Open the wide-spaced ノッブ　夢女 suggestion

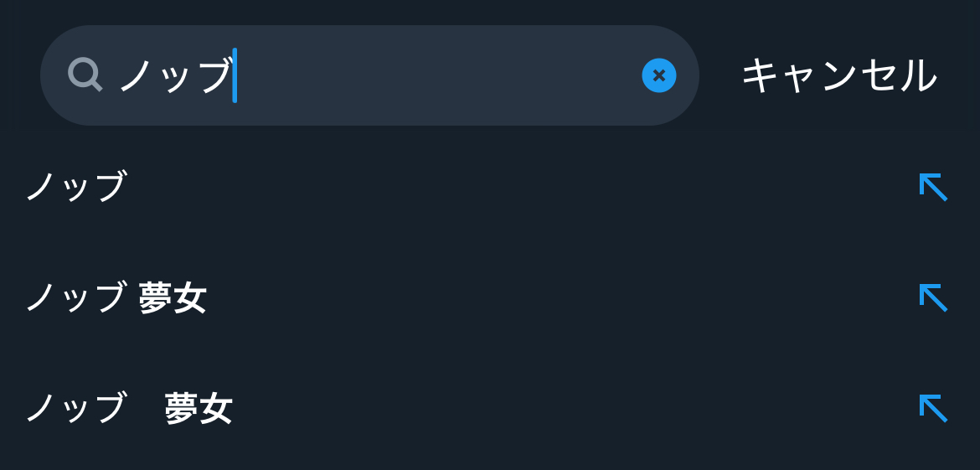tap(128, 409)
